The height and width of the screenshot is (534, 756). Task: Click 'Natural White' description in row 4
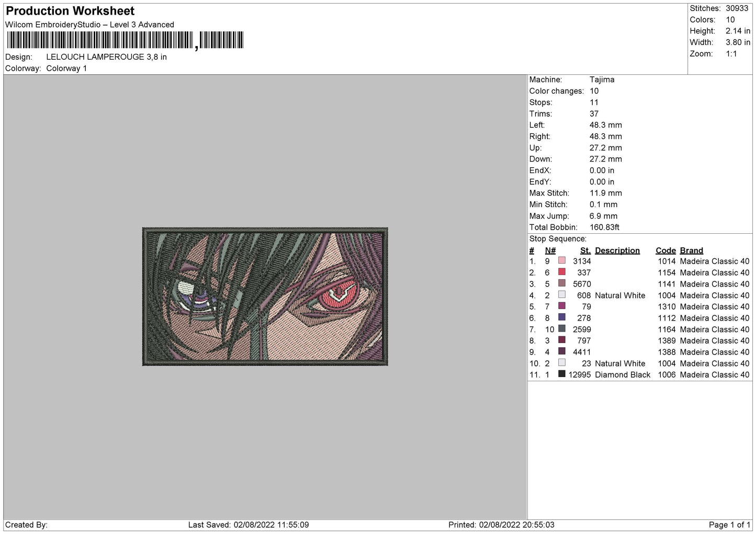click(620, 296)
